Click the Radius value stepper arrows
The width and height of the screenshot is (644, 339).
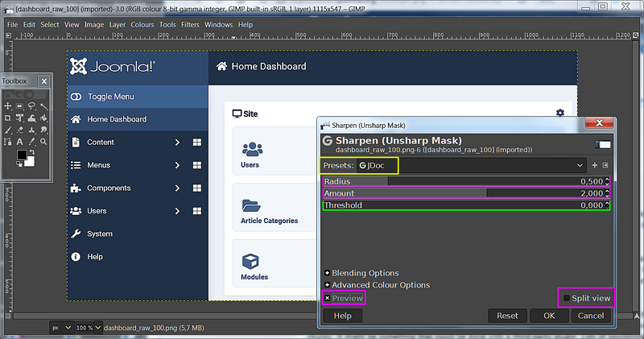607,181
